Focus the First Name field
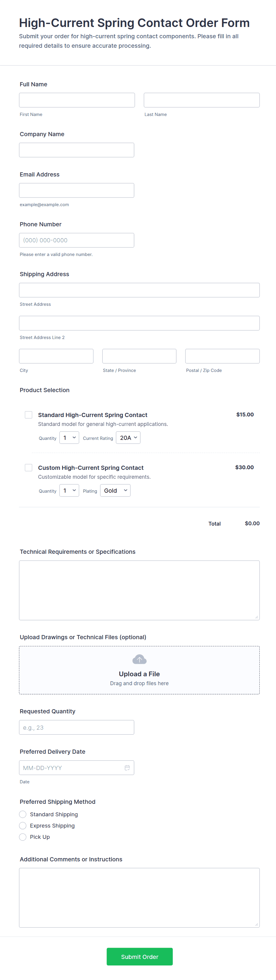 77,100
